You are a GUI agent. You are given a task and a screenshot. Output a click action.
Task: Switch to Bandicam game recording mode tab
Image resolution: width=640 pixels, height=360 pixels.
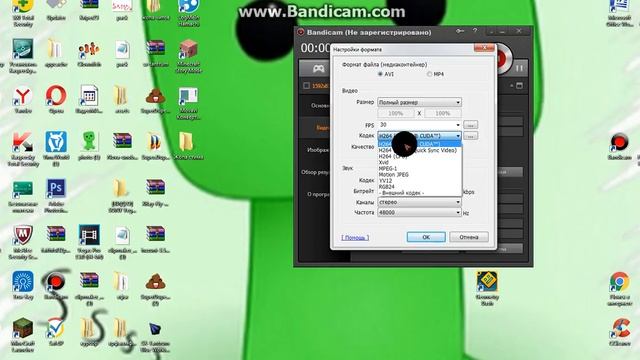[x=318, y=68]
